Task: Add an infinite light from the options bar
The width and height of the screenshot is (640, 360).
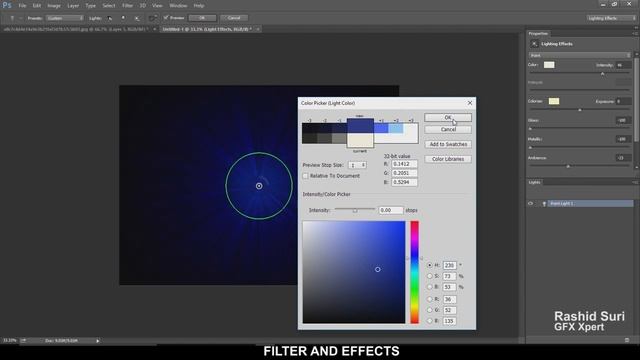Action: pyautogui.click(x=137, y=18)
